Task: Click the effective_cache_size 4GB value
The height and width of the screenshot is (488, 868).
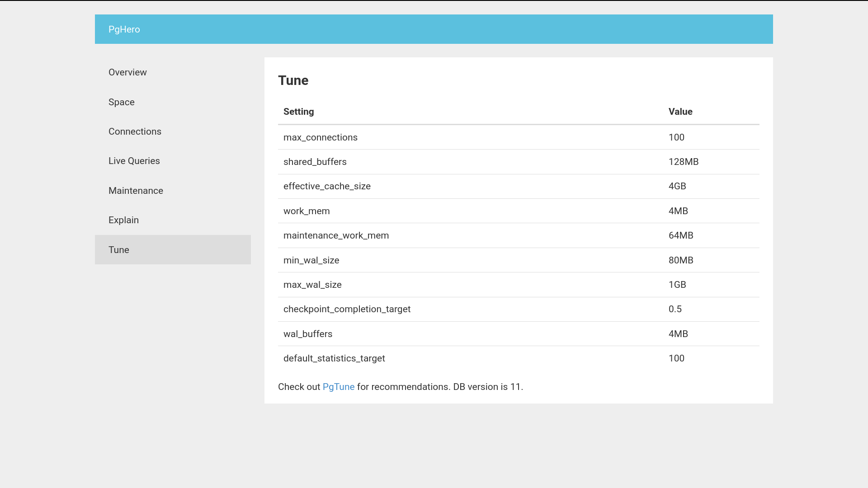Action: tap(677, 186)
